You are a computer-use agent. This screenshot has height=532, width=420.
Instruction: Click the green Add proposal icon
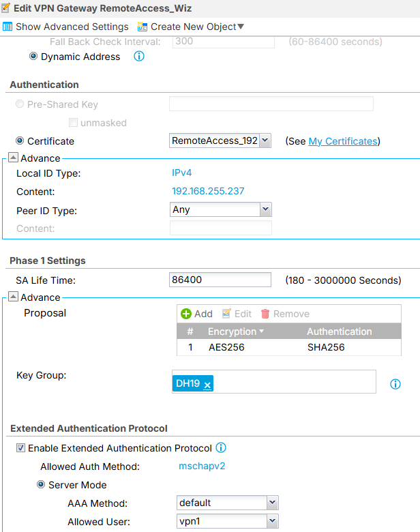click(x=185, y=314)
